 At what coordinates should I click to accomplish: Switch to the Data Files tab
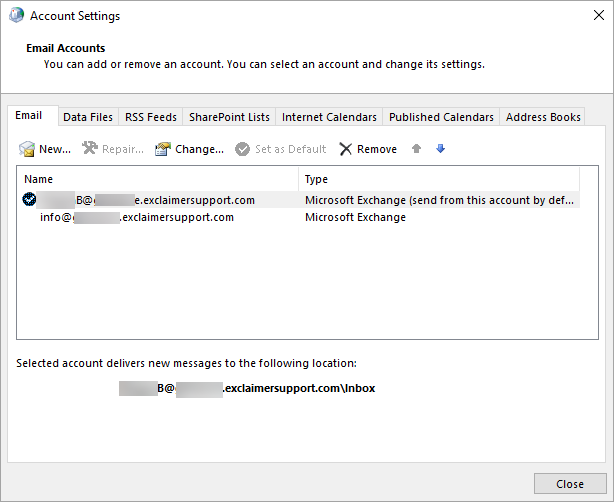pos(88,117)
